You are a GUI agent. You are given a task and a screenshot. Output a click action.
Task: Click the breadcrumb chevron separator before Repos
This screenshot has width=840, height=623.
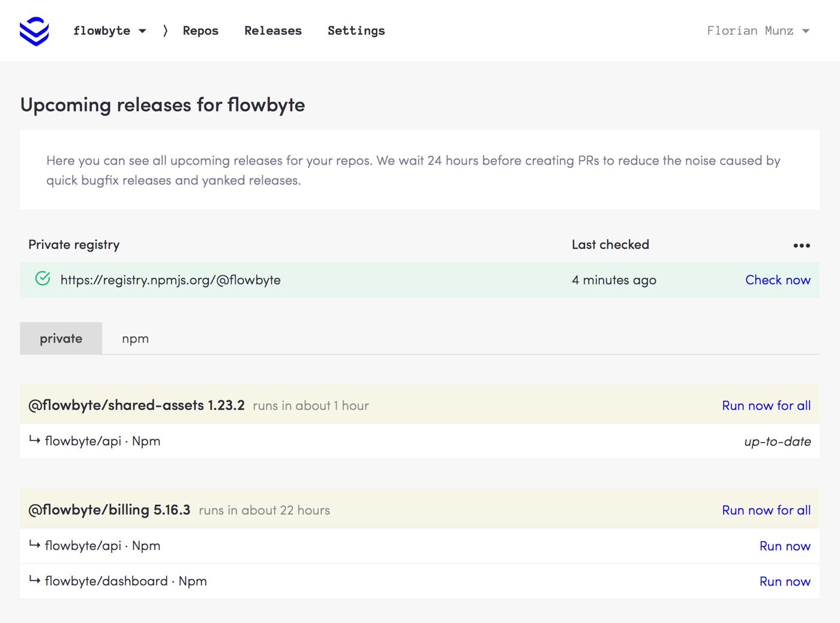(x=165, y=31)
